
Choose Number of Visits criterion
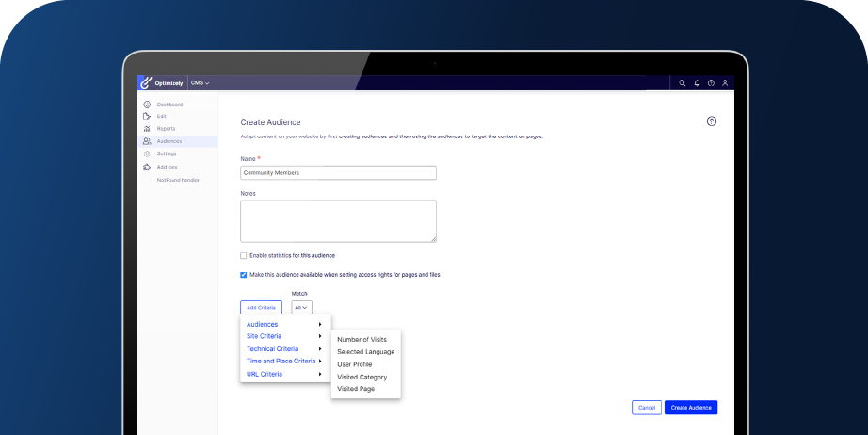362,340
